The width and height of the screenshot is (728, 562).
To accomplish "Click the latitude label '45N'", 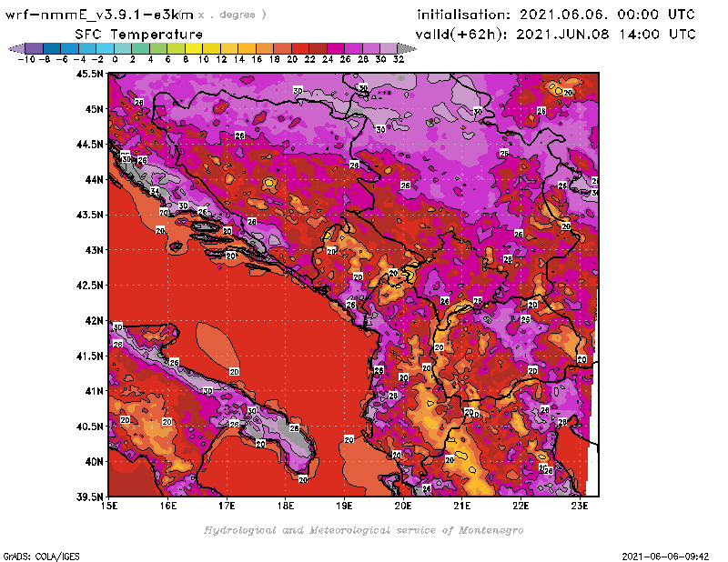I will [x=94, y=108].
